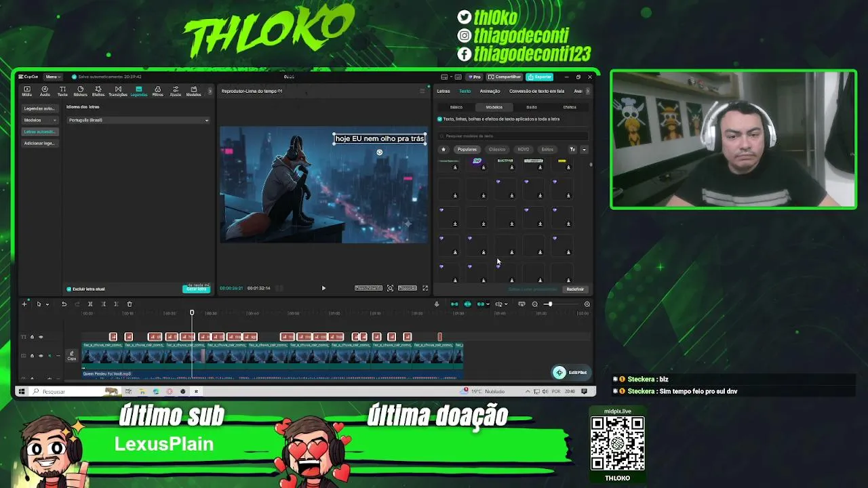Toggle the main track magnet icon

coord(454,304)
